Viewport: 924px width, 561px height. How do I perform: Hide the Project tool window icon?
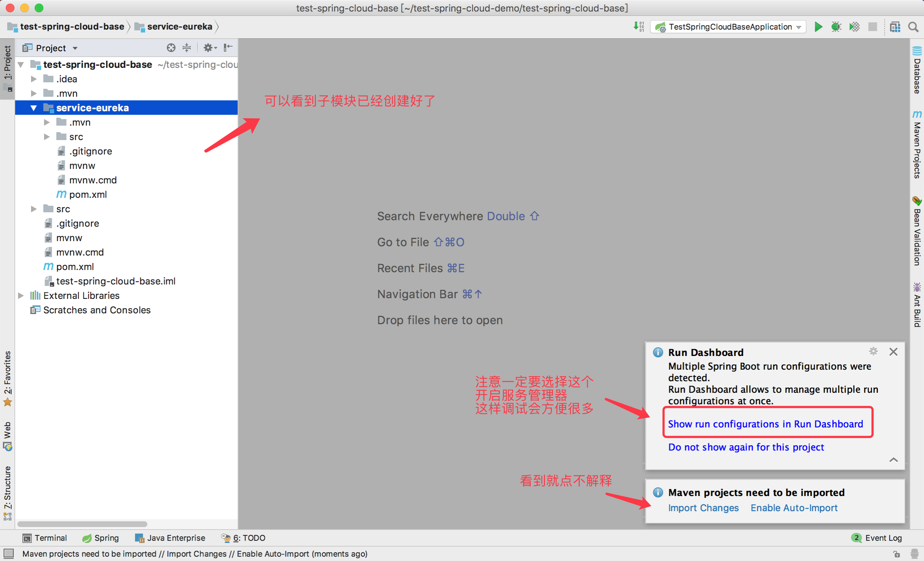click(x=228, y=48)
